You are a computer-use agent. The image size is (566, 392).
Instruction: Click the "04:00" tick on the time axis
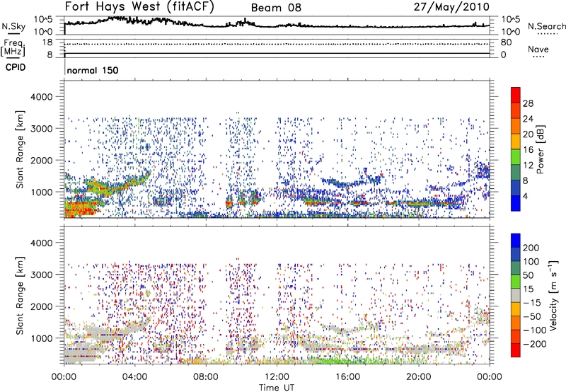134,377
